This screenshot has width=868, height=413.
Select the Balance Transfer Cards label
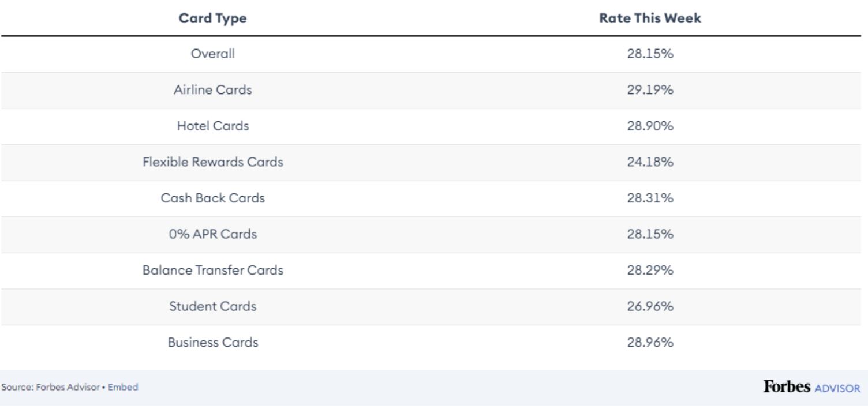212,270
